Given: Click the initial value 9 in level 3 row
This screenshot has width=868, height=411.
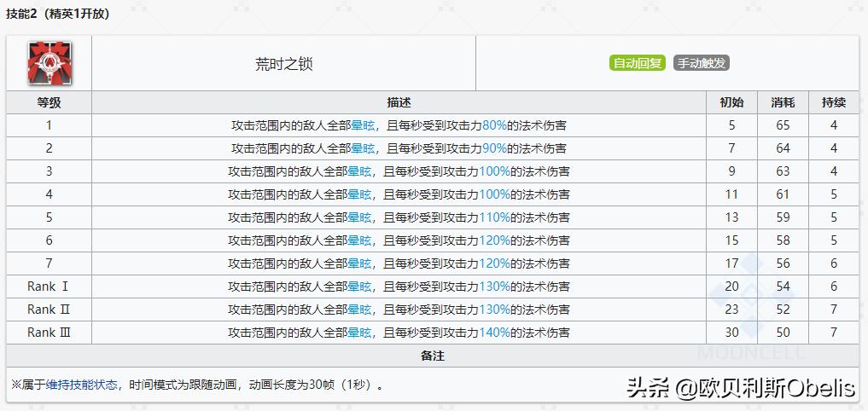Looking at the screenshot, I should coord(731,172).
